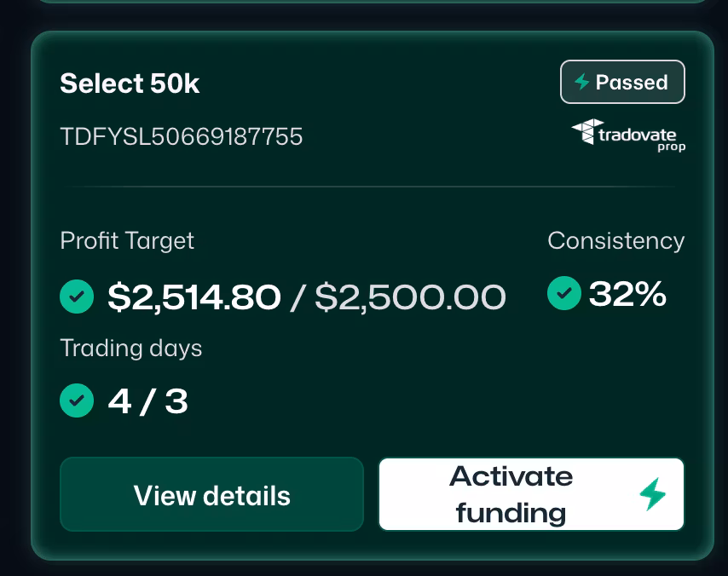Image resolution: width=728 pixels, height=576 pixels.
Task: Click the Consistency label
Action: (615, 241)
